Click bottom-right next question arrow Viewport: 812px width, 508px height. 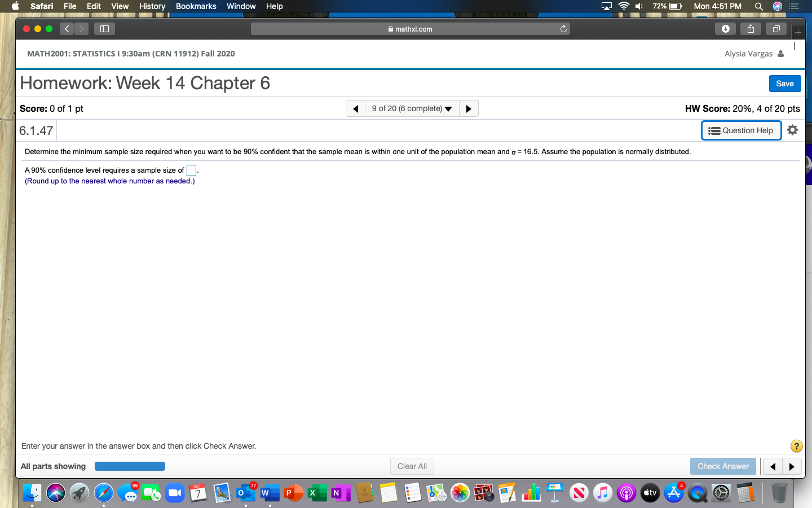click(792, 466)
